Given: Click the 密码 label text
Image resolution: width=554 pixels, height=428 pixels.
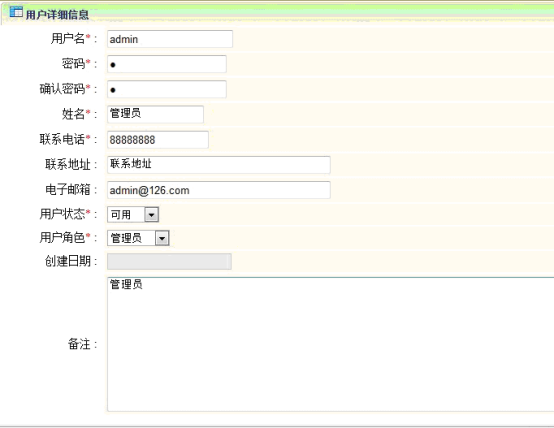Looking at the screenshot, I should [x=74, y=64].
